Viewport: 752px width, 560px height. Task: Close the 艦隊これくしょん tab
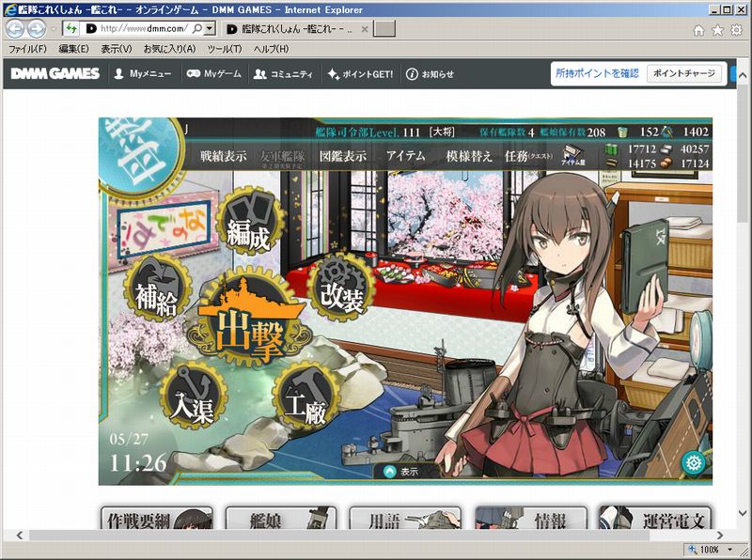click(365, 29)
